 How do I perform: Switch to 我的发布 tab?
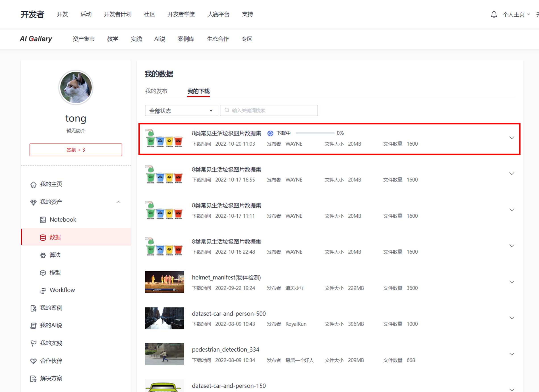156,91
